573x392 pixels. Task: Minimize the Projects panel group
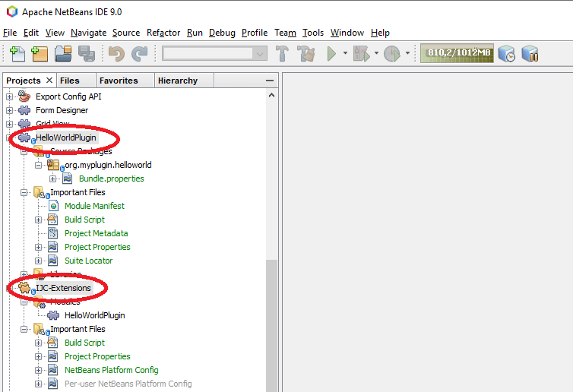click(269, 81)
